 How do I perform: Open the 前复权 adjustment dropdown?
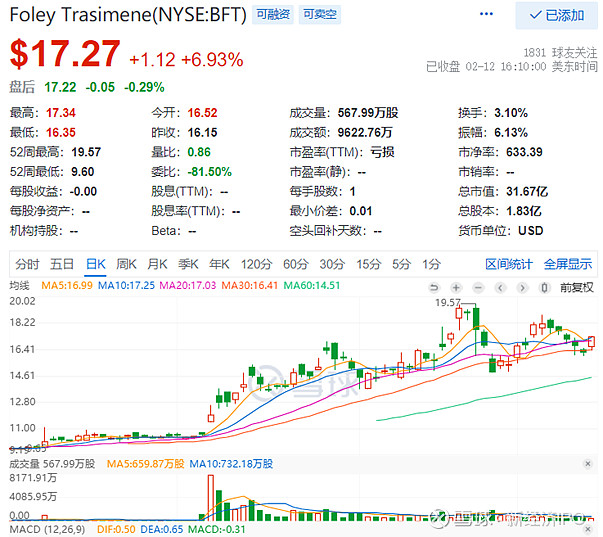pos(576,287)
